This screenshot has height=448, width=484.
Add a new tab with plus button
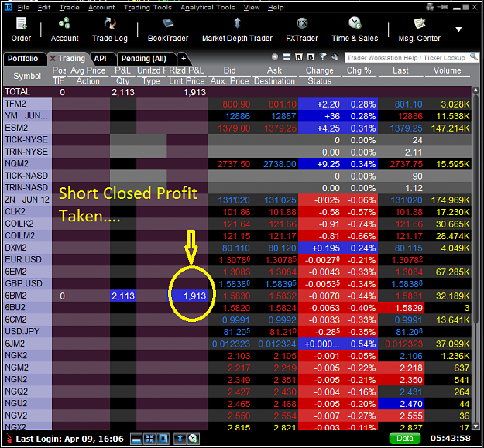tap(184, 58)
